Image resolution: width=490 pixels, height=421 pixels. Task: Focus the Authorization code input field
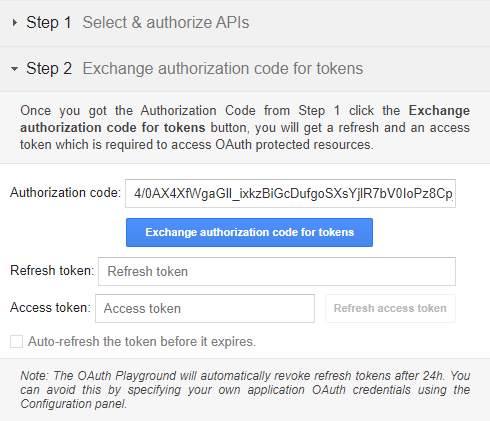tap(290, 194)
